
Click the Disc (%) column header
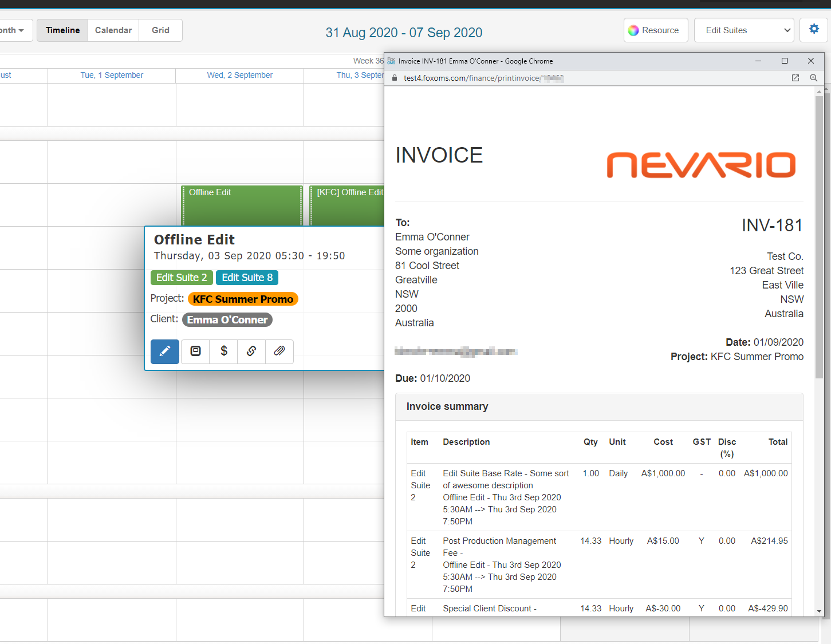point(727,448)
